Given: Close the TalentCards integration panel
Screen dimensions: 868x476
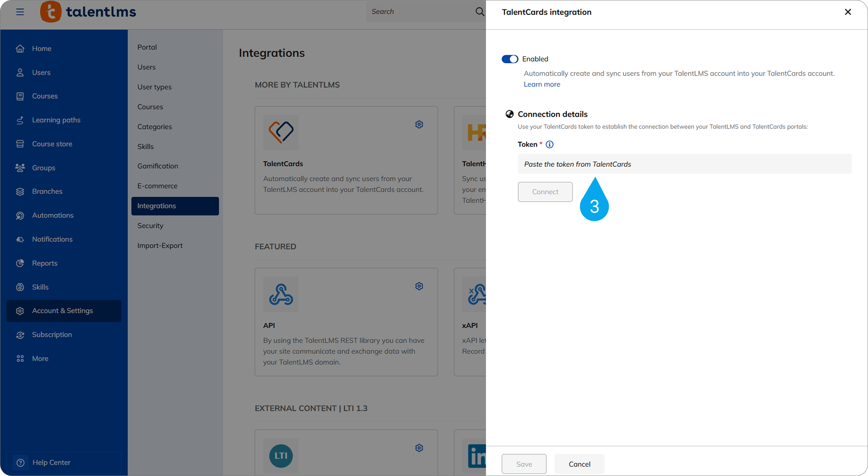Looking at the screenshot, I should [848, 12].
